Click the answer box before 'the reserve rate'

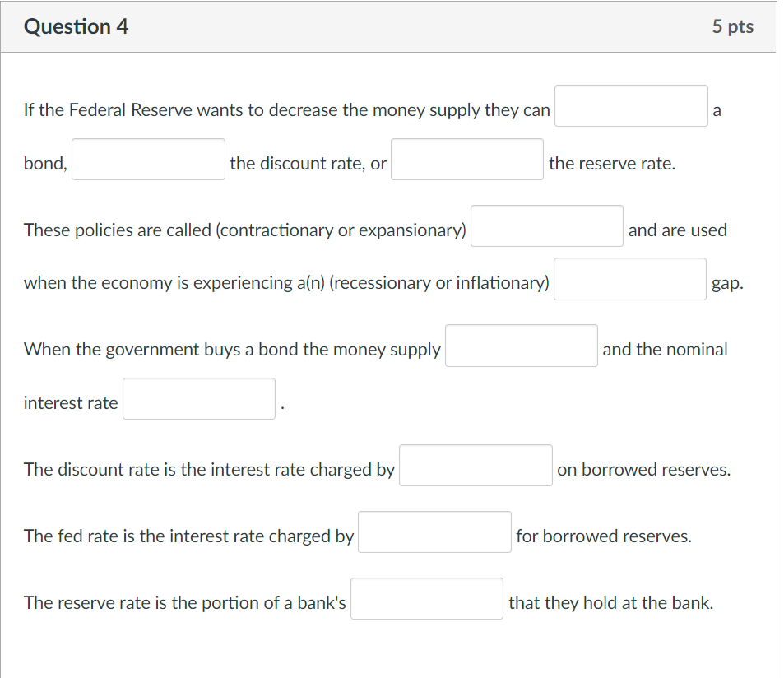(x=466, y=159)
